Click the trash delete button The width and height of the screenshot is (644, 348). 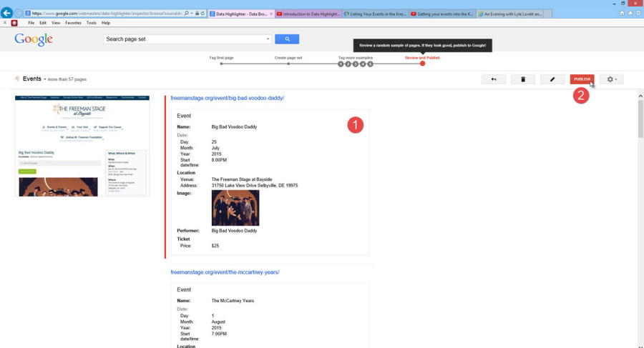tap(523, 79)
